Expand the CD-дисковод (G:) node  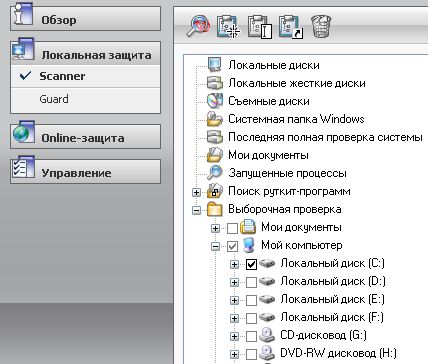(x=234, y=336)
